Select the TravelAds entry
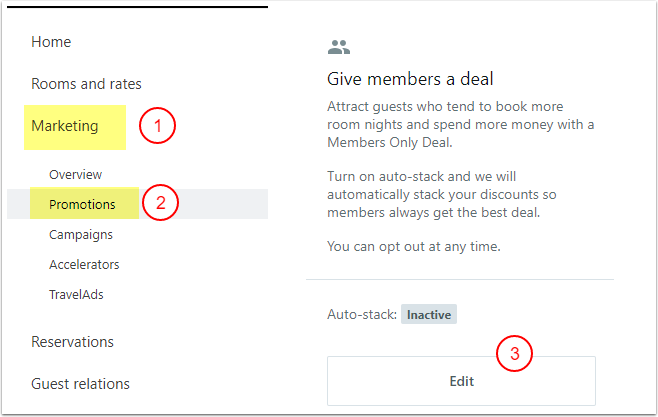The width and height of the screenshot is (658, 417). (76, 295)
